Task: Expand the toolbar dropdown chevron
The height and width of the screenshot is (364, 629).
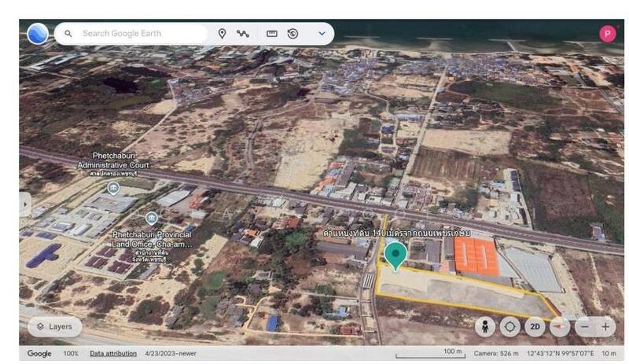Action: 322,34
